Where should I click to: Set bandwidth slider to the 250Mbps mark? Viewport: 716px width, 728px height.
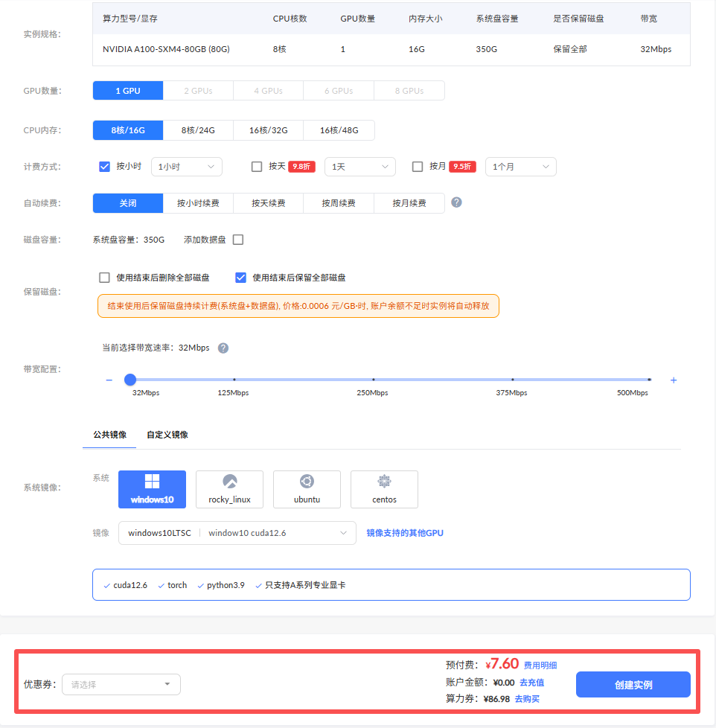[x=374, y=380]
